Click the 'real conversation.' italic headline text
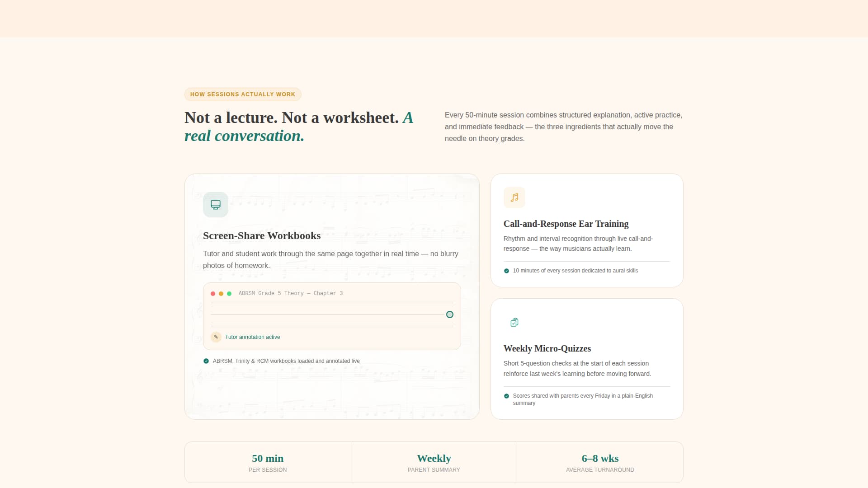Screen dimensions: 868x488 (x=244, y=136)
